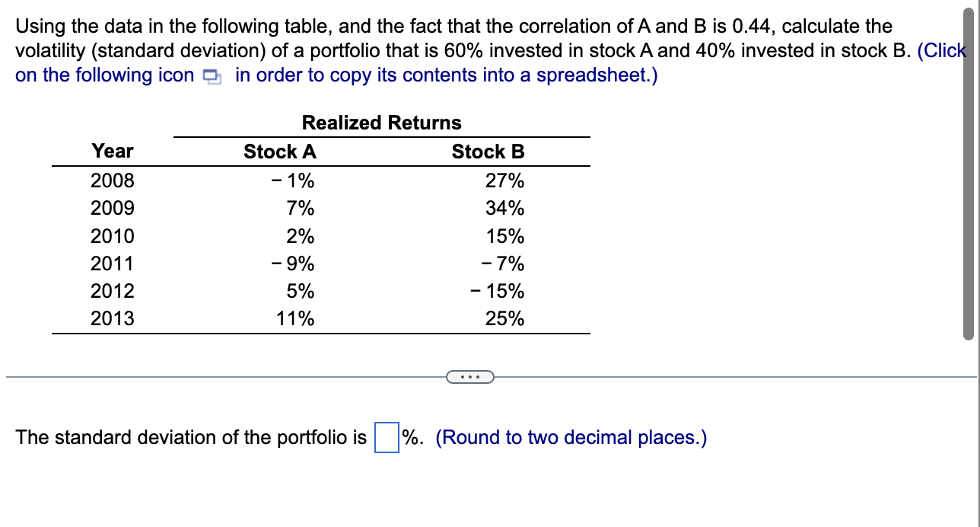Viewport: 980px width, 527px height.
Task: Click the Stock A column header
Action: [279, 152]
